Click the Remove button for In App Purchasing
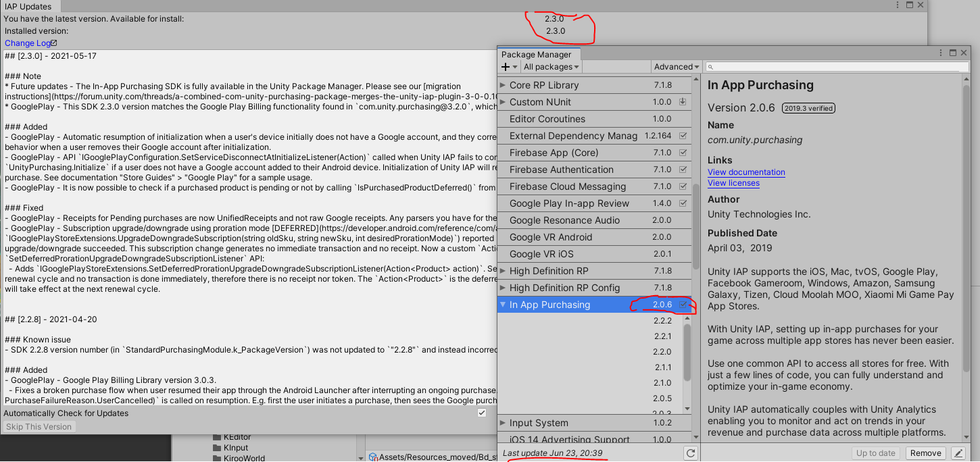980x462 pixels. pyautogui.click(x=926, y=453)
